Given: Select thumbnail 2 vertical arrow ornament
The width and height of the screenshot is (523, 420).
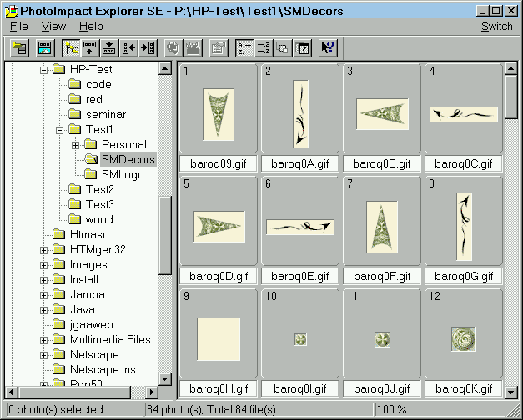Looking at the screenshot, I should click(300, 114).
